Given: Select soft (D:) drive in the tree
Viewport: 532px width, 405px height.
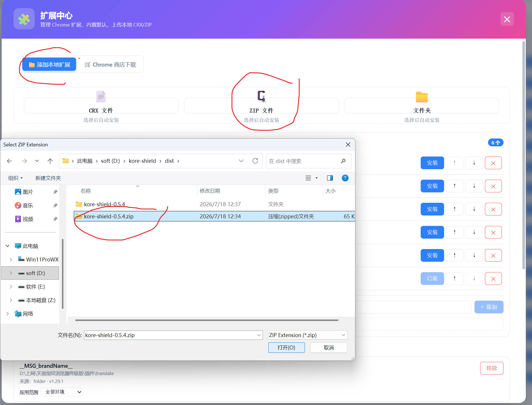Looking at the screenshot, I should coord(30,273).
